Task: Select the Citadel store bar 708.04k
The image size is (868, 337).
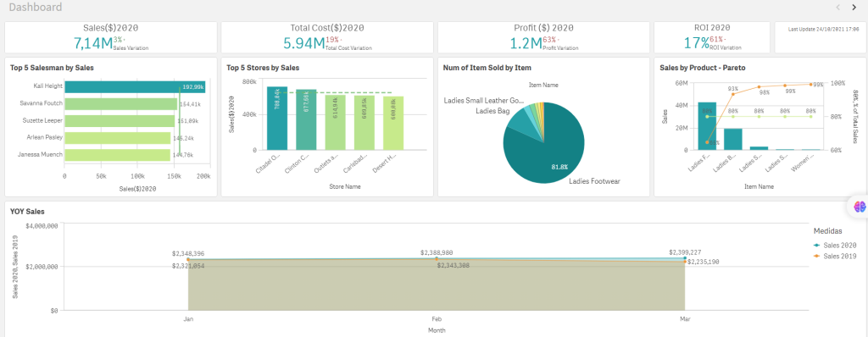Action: pyautogui.click(x=277, y=119)
